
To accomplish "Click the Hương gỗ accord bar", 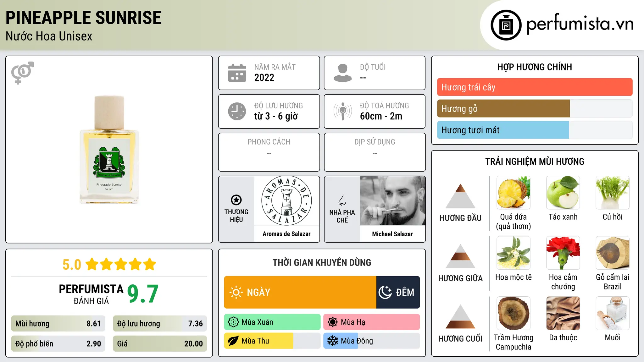I will pos(535,108).
